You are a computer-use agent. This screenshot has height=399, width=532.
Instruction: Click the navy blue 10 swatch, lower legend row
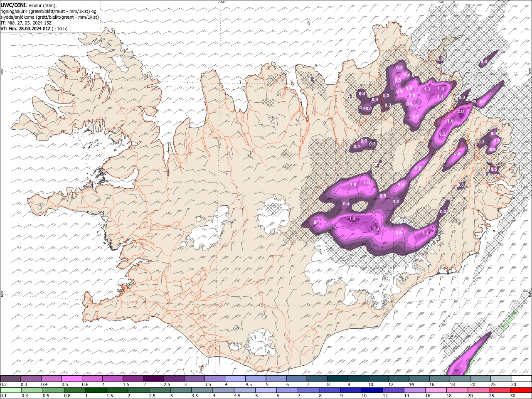click(x=372, y=390)
